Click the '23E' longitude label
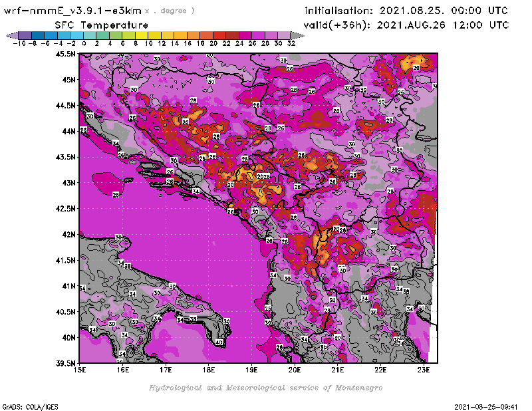 tap(424, 370)
